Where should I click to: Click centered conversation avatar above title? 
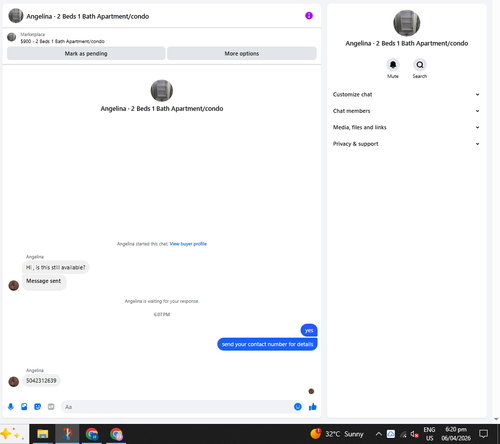click(x=162, y=91)
